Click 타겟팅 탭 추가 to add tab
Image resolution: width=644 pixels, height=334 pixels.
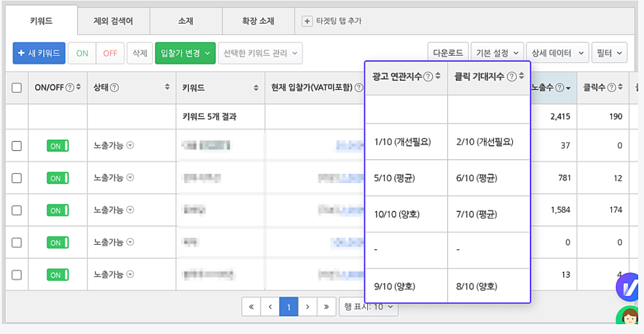point(333,21)
